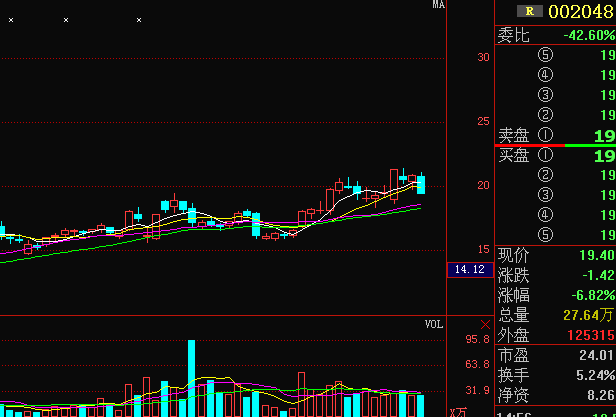Select the 买盘 ① circled number
The width and height of the screenshot is (616, 417).
(545, 155)
